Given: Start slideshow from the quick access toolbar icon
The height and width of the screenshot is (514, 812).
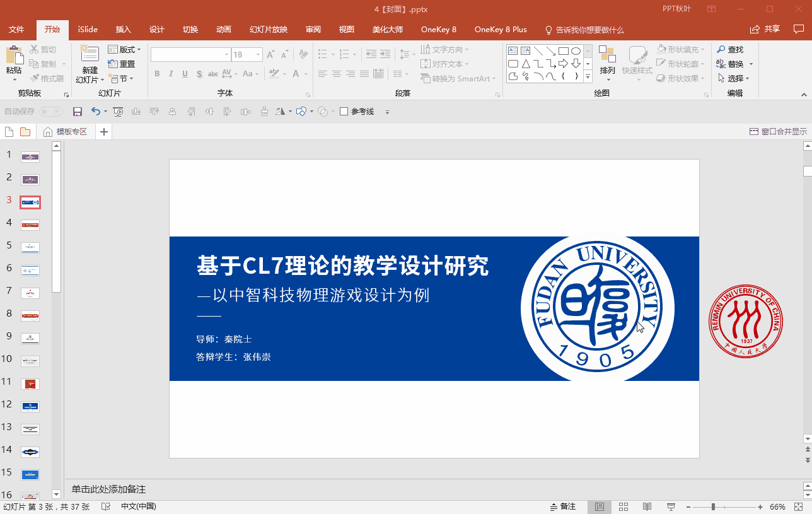Looking at the screenshot, I should coord(118,112).
